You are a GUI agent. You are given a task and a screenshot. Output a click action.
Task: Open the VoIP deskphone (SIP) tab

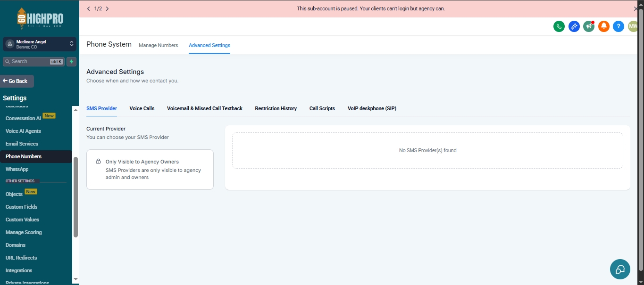pyautogui.click(x=372, y=108)
